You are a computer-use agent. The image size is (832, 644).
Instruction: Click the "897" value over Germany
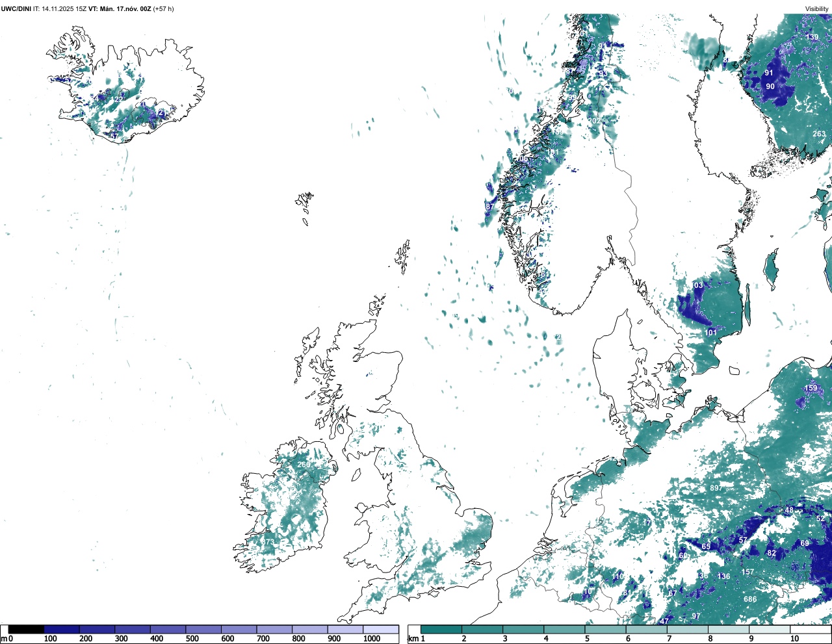716,488
